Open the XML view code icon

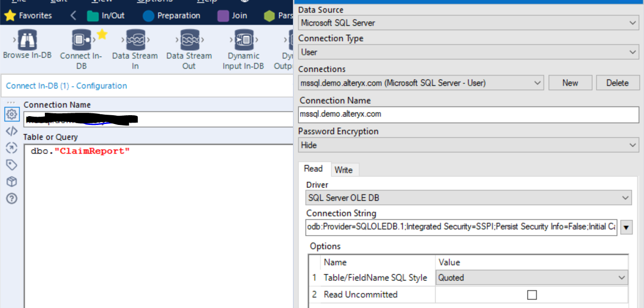[x=12, y=131]
